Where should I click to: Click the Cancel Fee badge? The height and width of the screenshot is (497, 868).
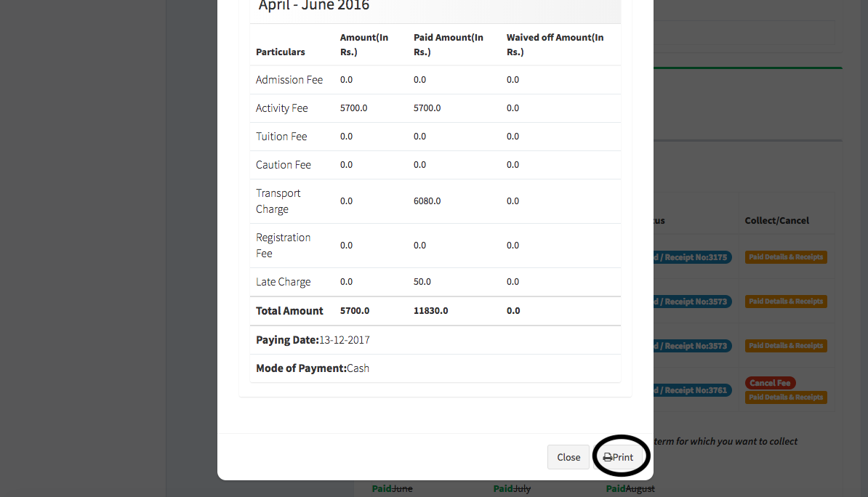point(770,383)
